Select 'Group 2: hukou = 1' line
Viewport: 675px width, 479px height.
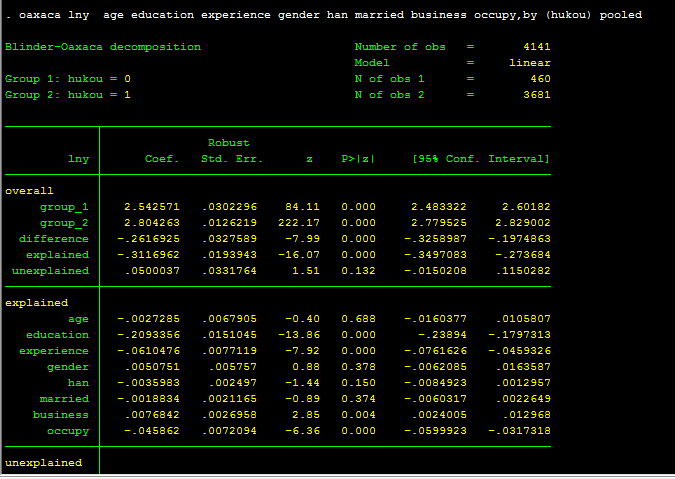[68, 95]
